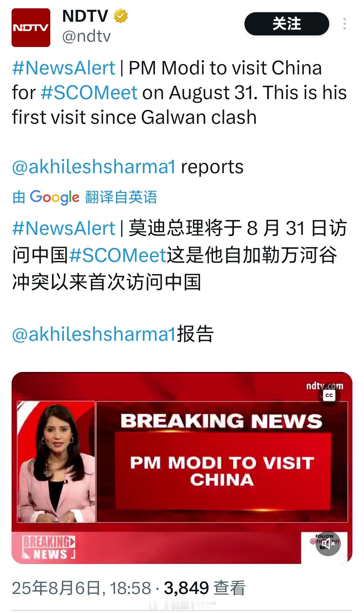Viewport: 364px width, 613px height.
Task: Play the Breaking News video thumbnail
Action: (182, 468)
